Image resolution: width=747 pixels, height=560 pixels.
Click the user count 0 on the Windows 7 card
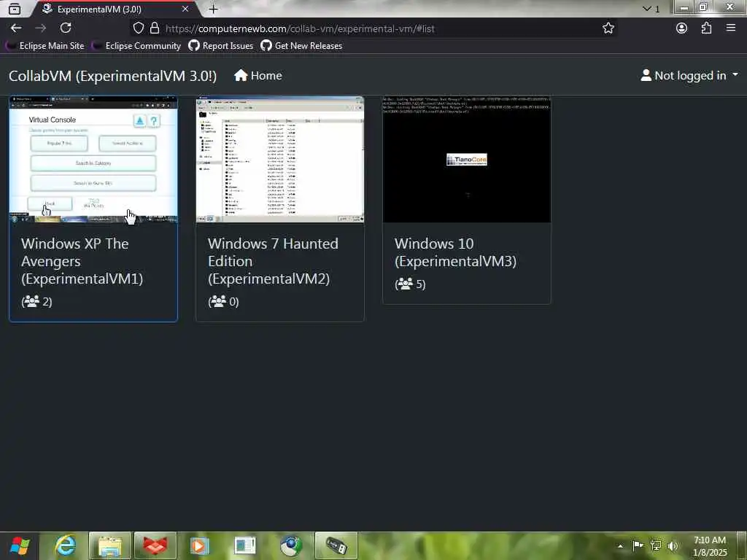click(223, 301)
